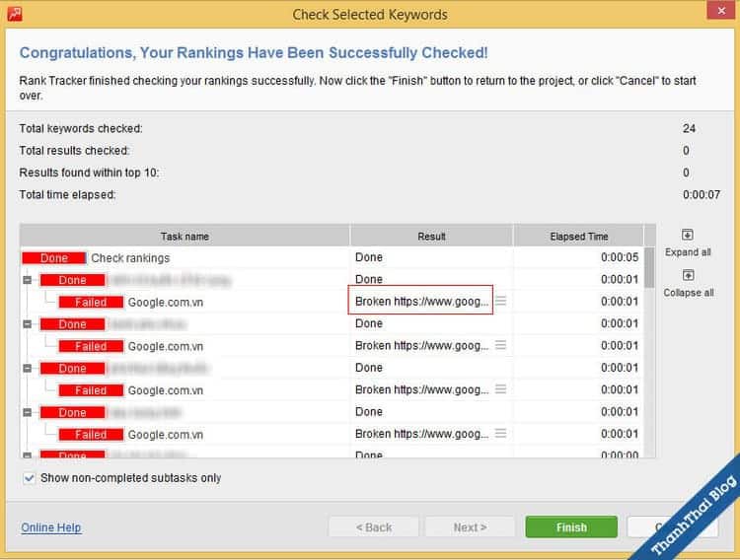Collapse the fourth keyword task node
Image resolution: width=740 pixels, height=560 pixels.
27,412
